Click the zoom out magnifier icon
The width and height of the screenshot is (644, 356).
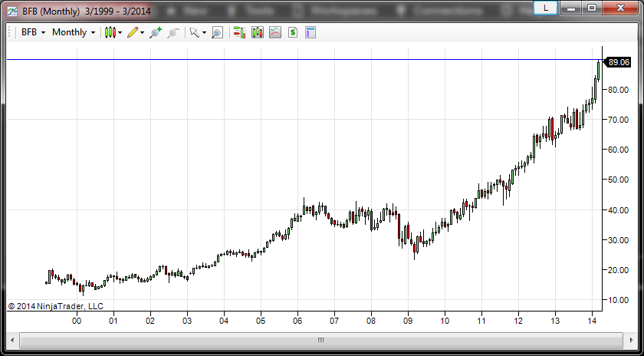173,32
